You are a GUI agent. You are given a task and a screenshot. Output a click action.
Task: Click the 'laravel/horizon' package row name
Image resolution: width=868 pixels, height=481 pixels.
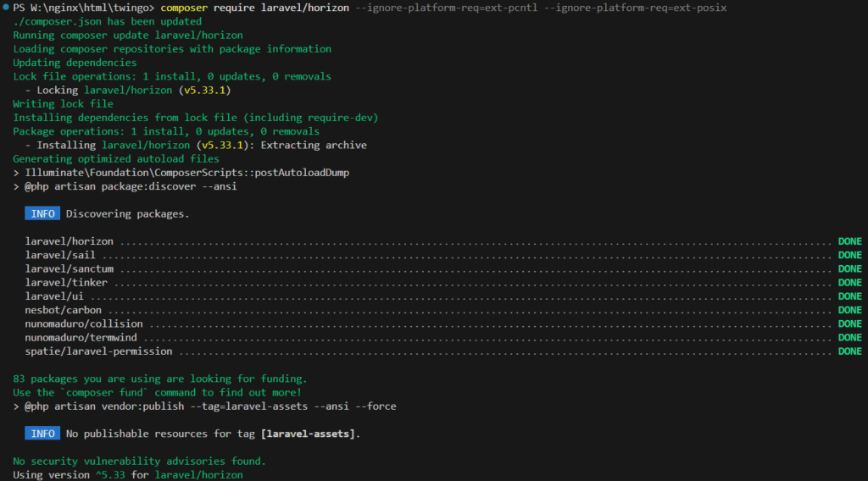[70, 241]
